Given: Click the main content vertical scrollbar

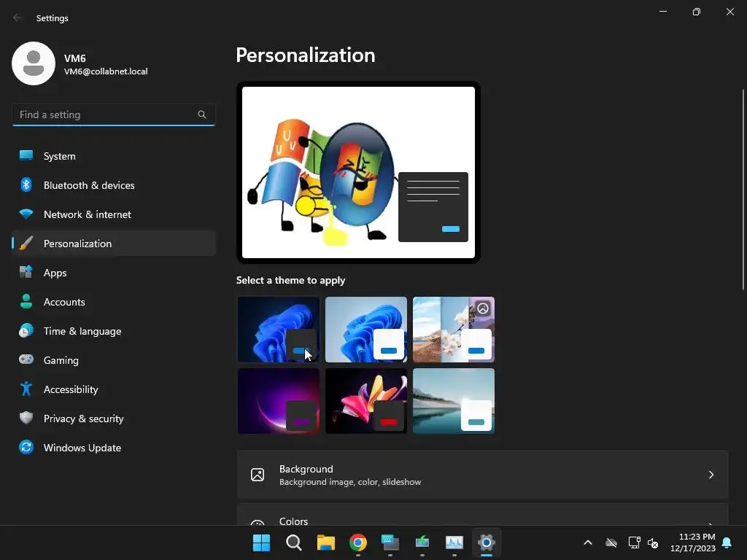Looking at the screenshot, I should (x=743, y=190).
